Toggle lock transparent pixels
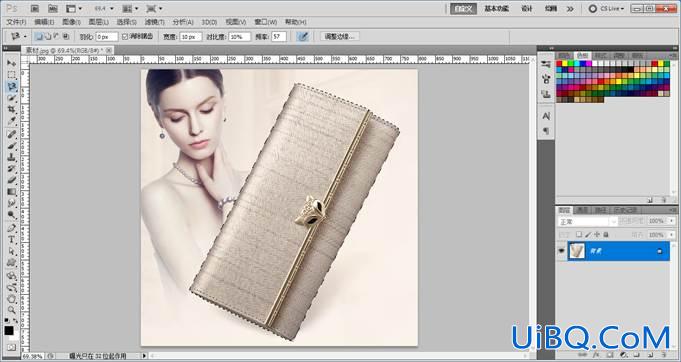The image size is (681, 362). [x=579, y=235]
